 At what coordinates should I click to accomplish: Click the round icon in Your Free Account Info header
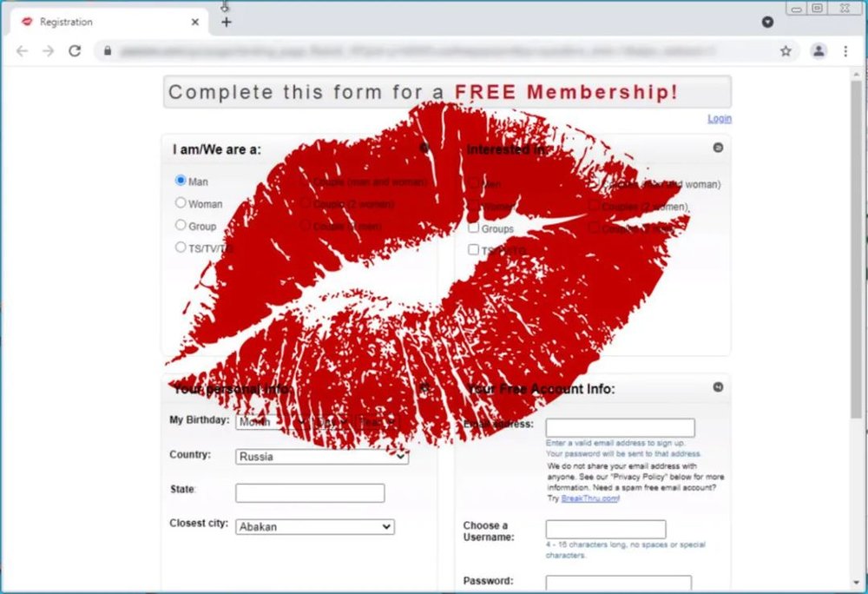click(x=718, y=387)
